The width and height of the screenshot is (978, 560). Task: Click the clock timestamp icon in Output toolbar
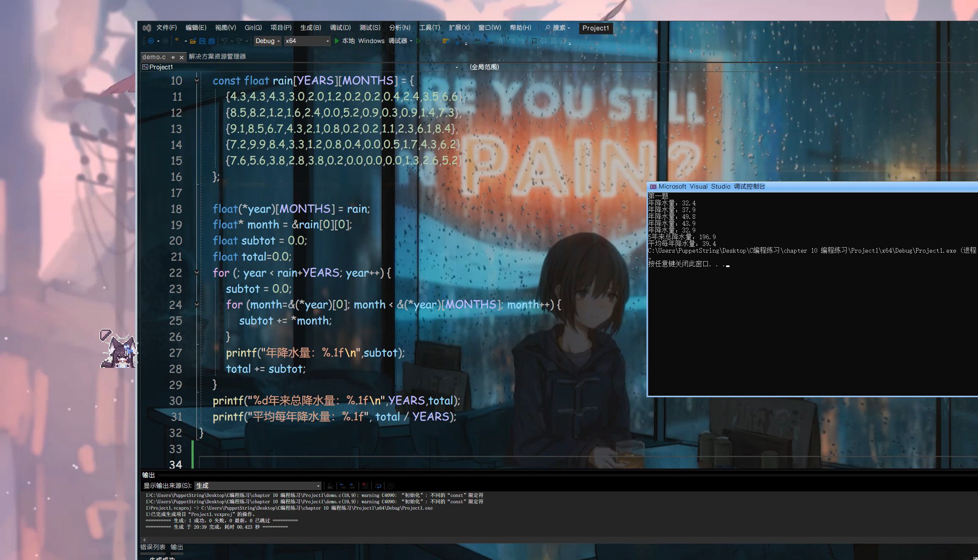(391, 486)
